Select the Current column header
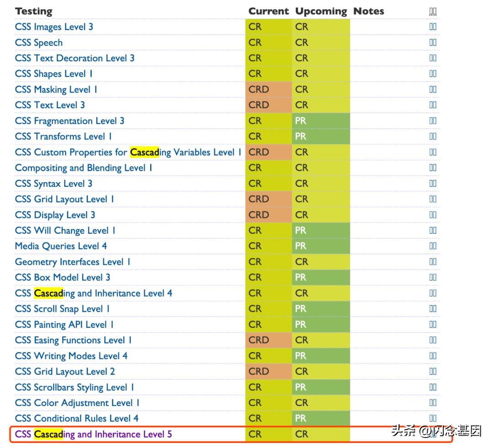 point(268,11)
